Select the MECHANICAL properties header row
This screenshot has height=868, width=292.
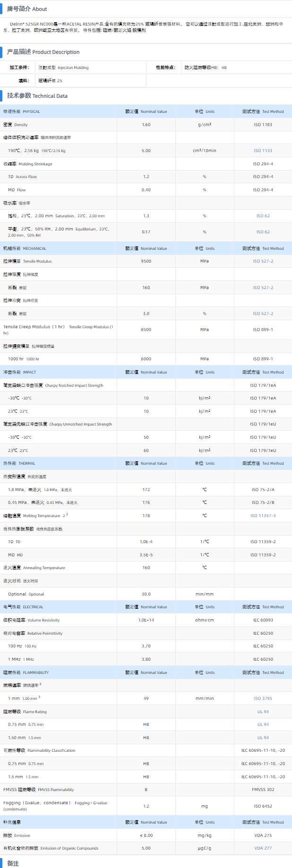pos(25,248)
